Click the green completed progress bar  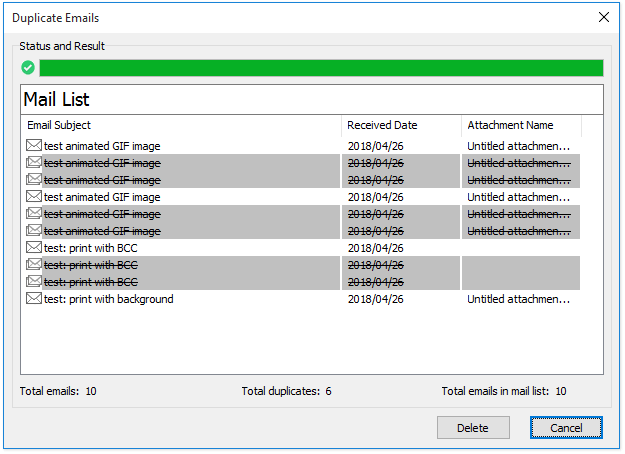(x=321, y=68)
